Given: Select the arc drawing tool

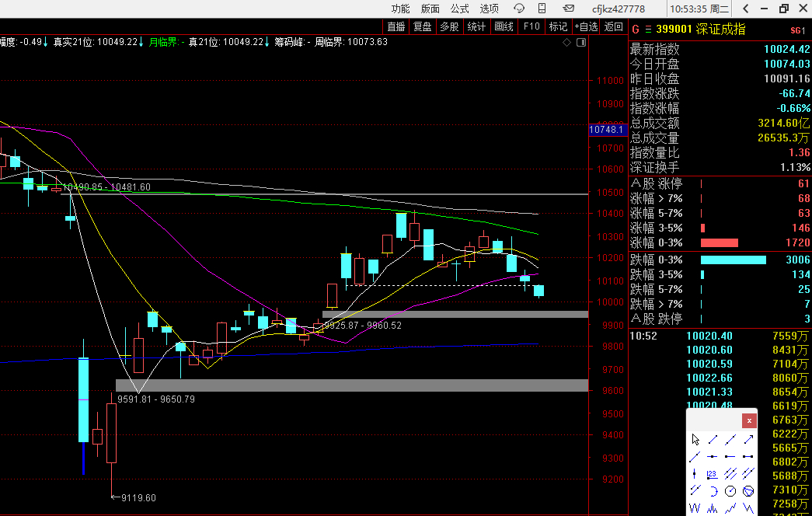Looking at the screenshot, I should [x=713, y=491].
